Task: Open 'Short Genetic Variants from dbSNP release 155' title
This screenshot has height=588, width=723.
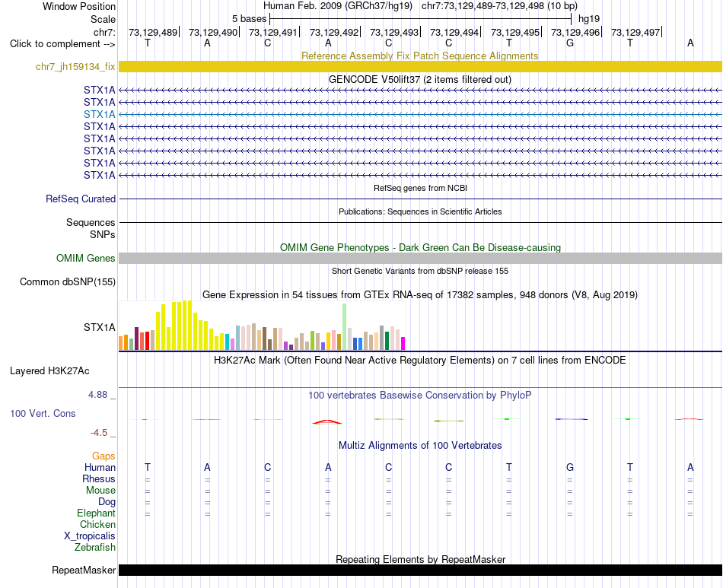Action: click(420, 271)
